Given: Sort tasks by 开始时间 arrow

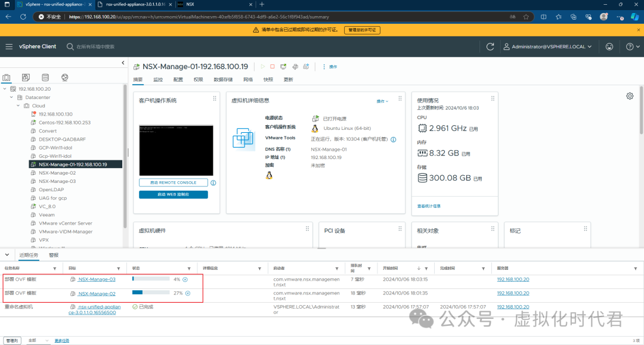Looking at the screenshot, I should point(419,268).
